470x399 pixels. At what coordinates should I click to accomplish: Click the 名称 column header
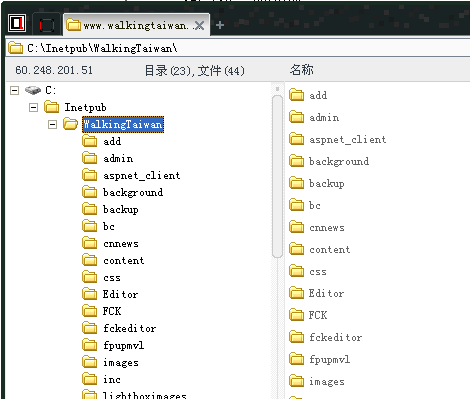(302, 70)
